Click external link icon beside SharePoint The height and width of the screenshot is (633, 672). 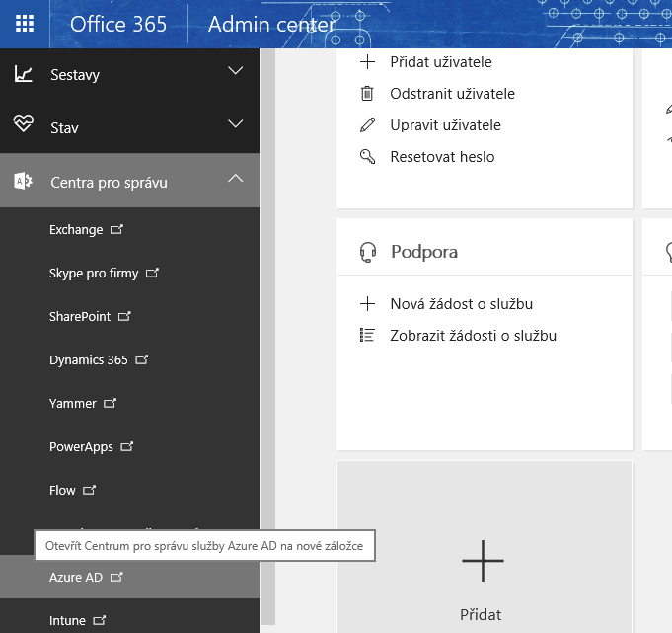point(124,316)
